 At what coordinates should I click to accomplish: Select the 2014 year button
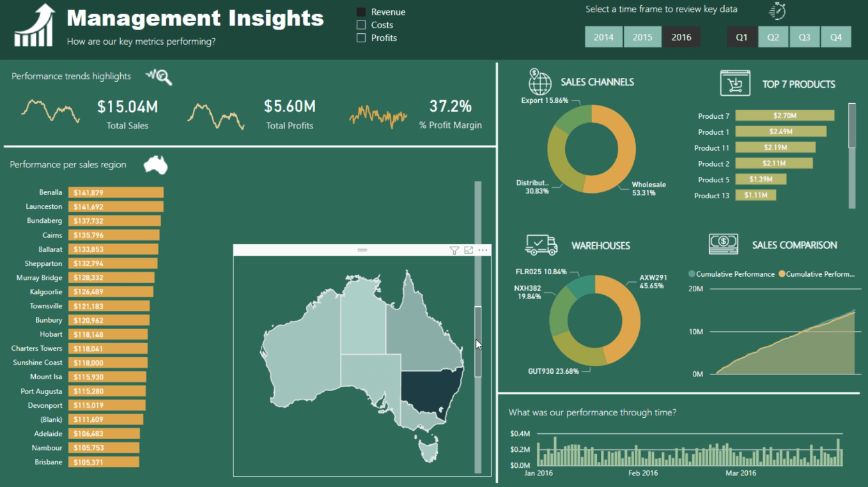pyautogui.click(x=603, y=37)
